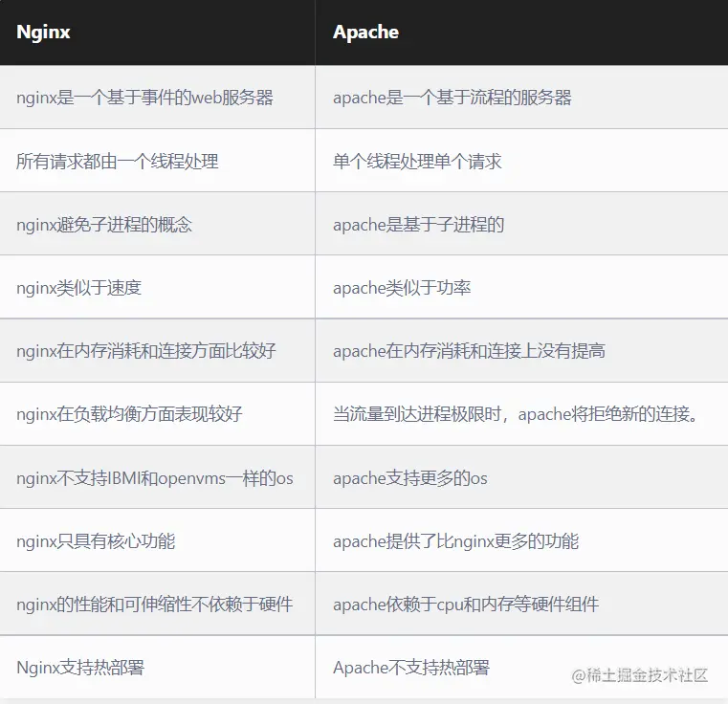Select the cell "nginx避免子进程的概念"

click(x=158, y=224)
